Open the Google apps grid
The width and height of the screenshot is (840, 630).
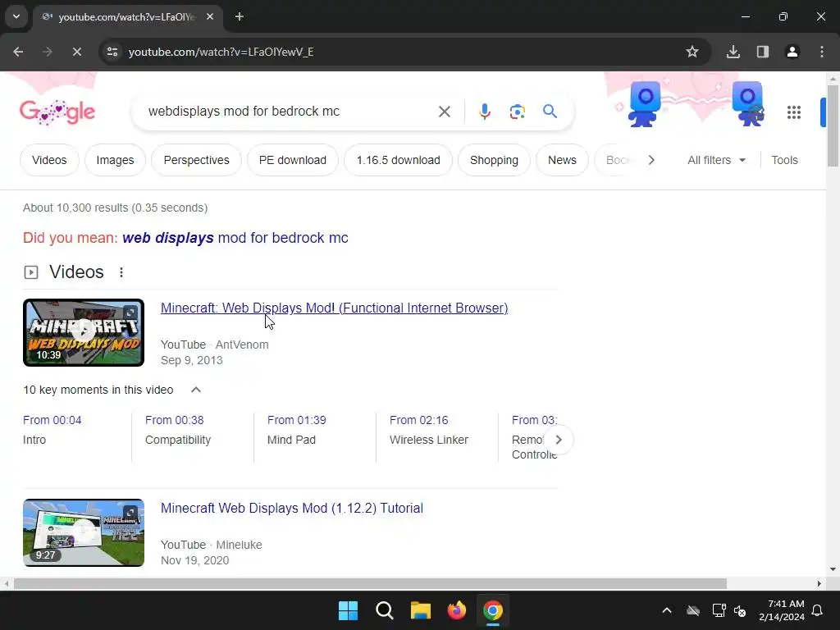[794, 112]
